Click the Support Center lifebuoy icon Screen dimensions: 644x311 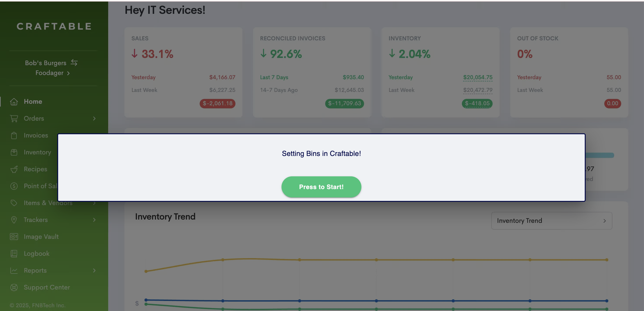pyautogui.click(x=14, y=287)
